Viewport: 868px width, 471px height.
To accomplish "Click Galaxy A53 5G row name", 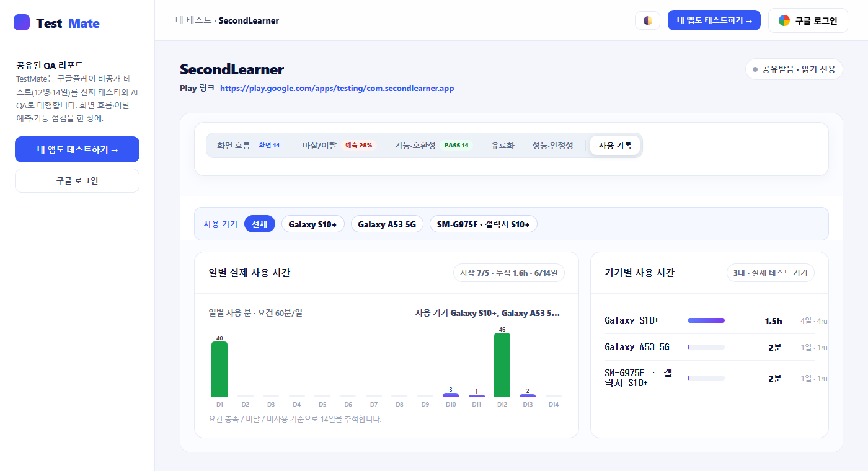I will tap(637, 347).
